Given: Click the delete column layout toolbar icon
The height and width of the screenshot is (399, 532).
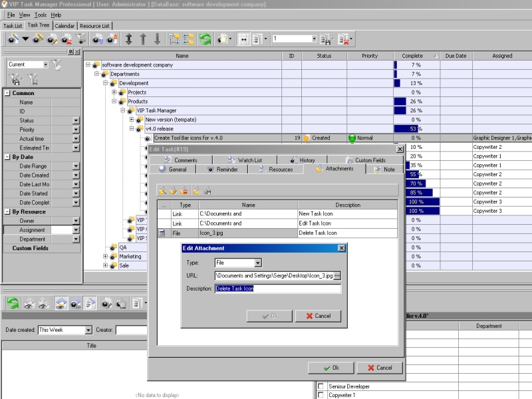Looking at the screenshot, I should pyautogui.click(x=343, y=39).
